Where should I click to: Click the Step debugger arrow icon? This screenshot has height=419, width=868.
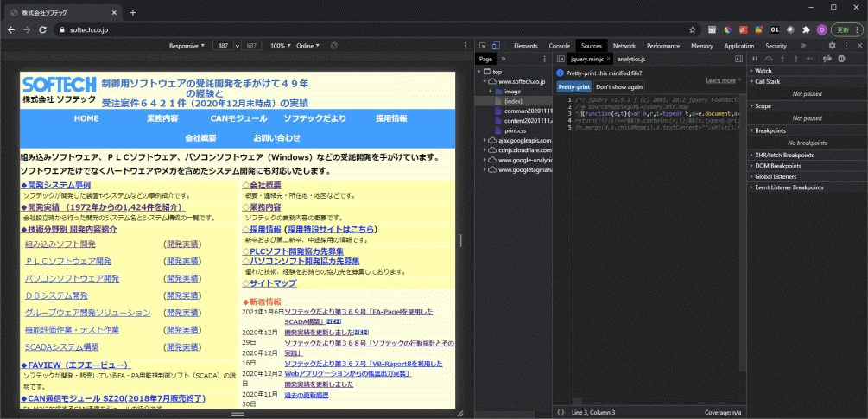pos(810,59)
